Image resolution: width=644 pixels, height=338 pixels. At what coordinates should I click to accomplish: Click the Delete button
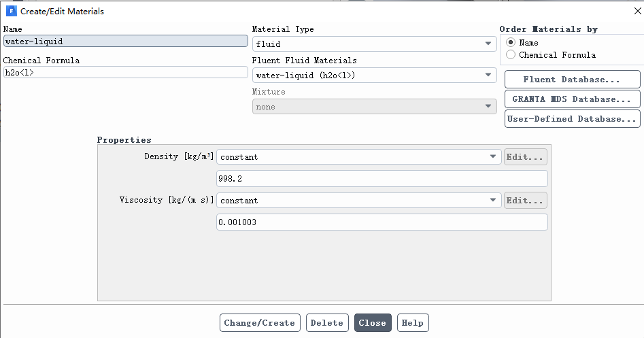327,323
